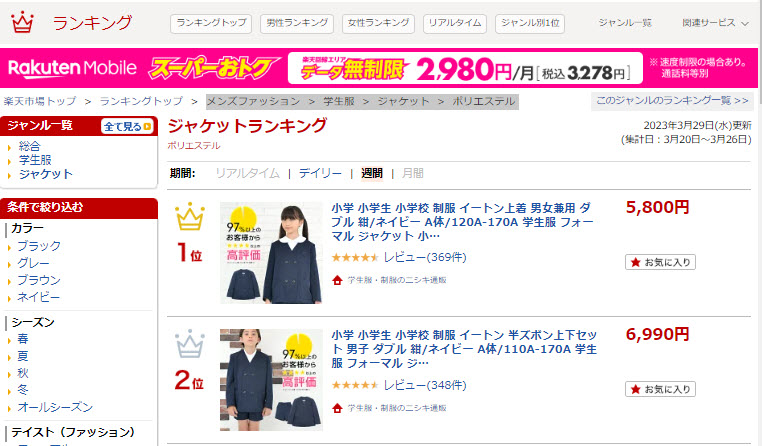The image size is (762, 446).
Task: Expand the 関連サービス dropdown
Action: tap(715, 23)
